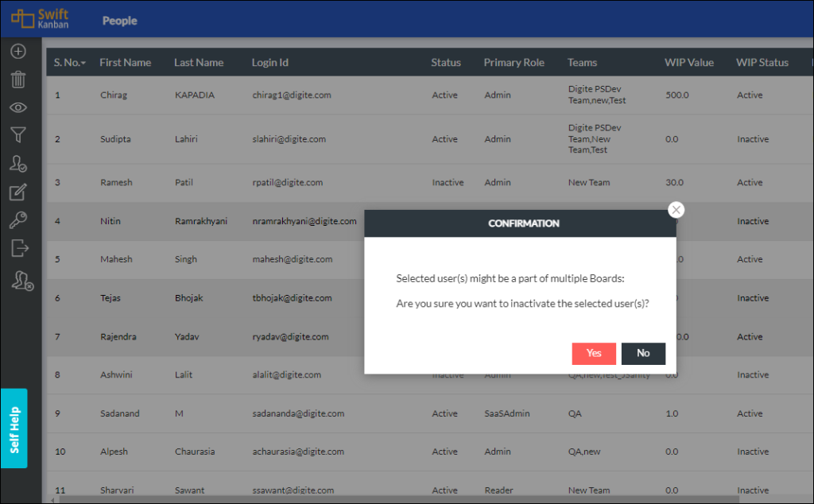
Task: Click the First Name column header
Action: coord(125,62)
